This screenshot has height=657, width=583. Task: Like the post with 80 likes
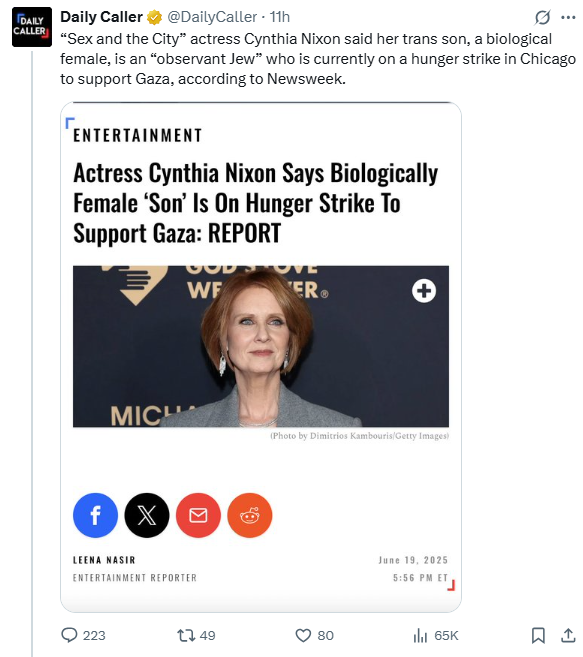tap(315, 635)
